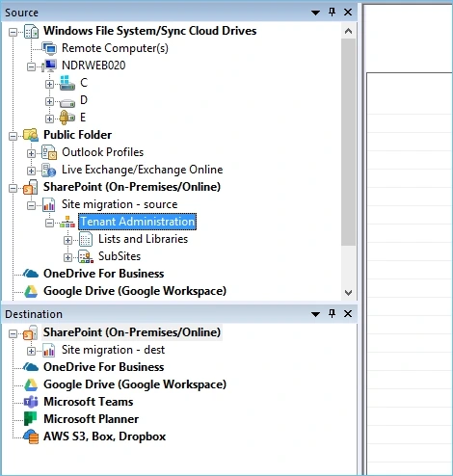Click the Destination SharePoint icon

(31, 332)
